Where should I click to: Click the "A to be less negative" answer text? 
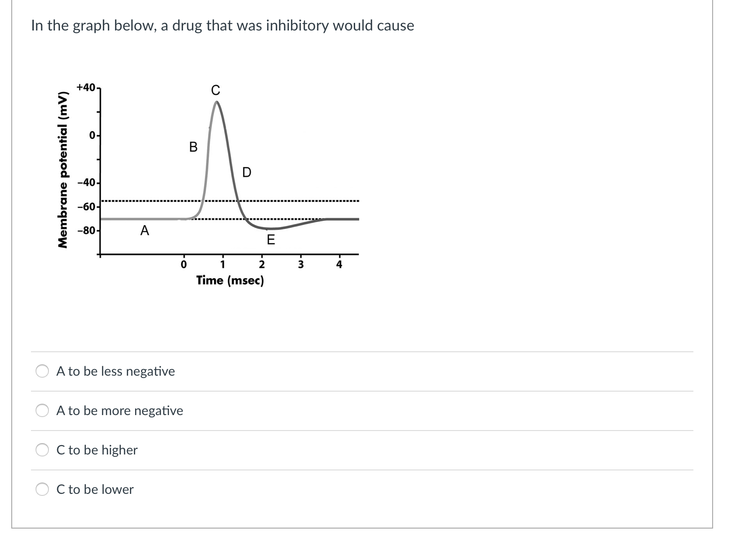(115, 371)
